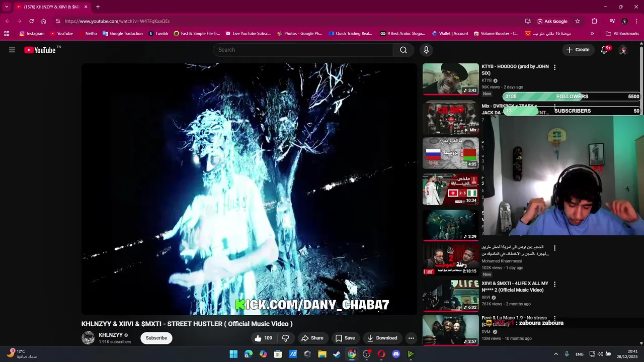This screenshot has width=644, height=362.
Task: Show hidden system tray icons
Action: (x=556, y=354)
